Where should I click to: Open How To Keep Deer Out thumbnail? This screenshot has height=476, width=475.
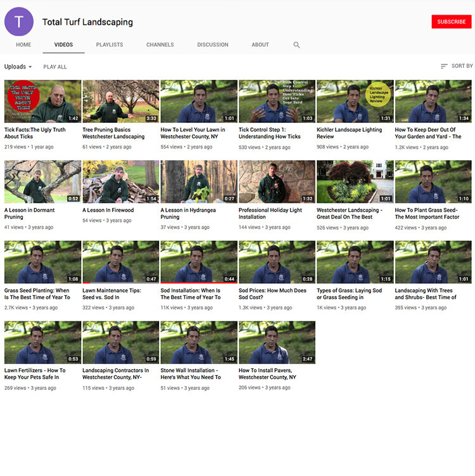pyautogui.click(x=433, y=101)
